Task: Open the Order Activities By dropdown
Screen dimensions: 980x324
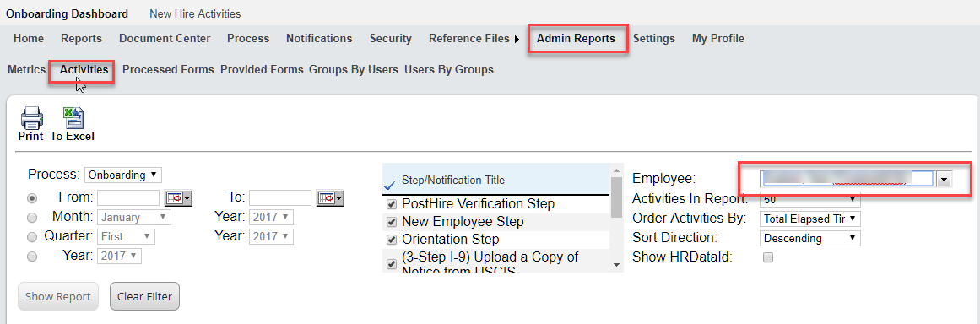Action: click(x=810, y=219)
